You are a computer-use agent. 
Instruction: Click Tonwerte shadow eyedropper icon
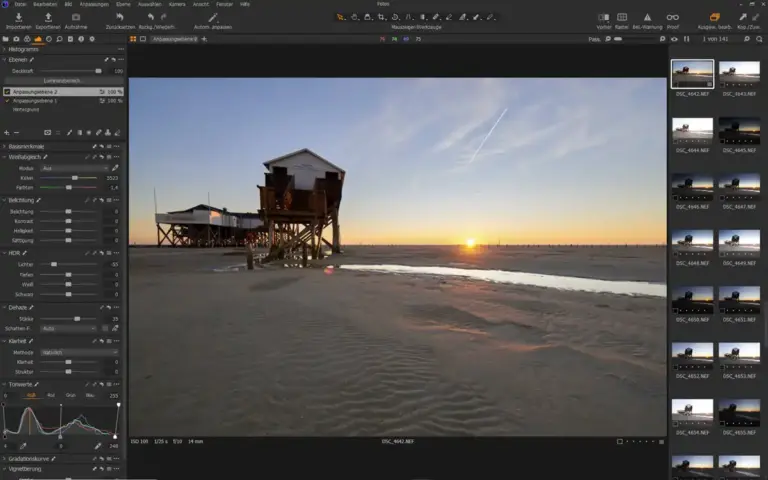coord(23,446)
